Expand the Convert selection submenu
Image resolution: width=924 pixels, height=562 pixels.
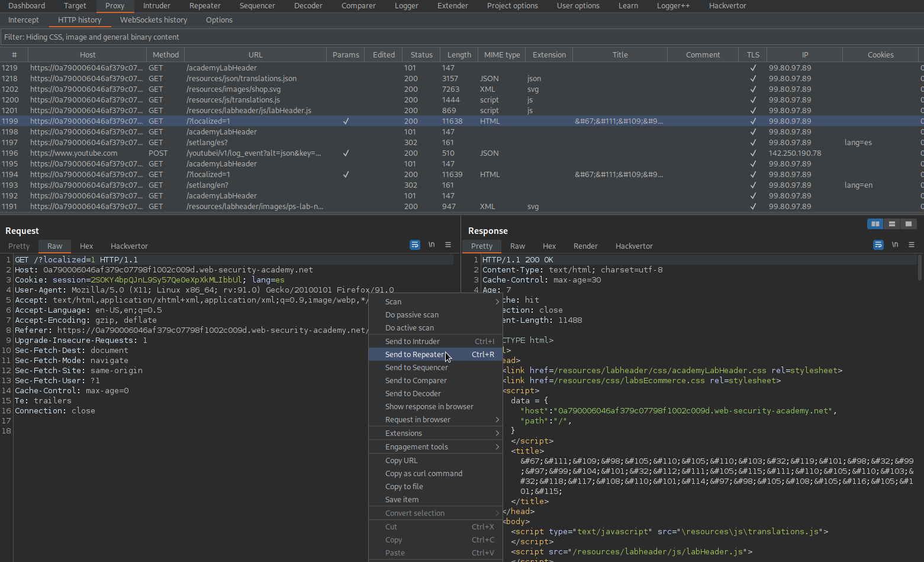pos(436,513)
